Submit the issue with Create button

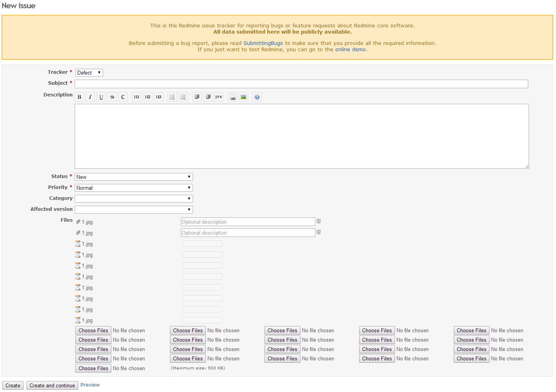coord(13,385)
